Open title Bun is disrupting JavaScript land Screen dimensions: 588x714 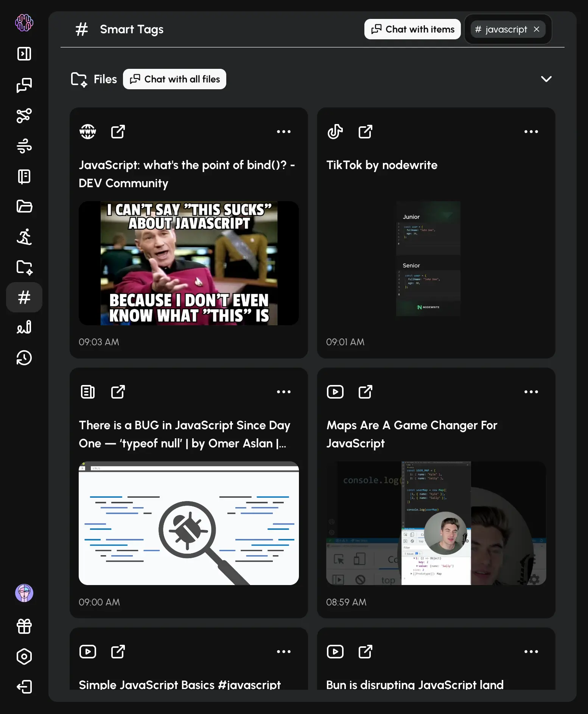415,685
